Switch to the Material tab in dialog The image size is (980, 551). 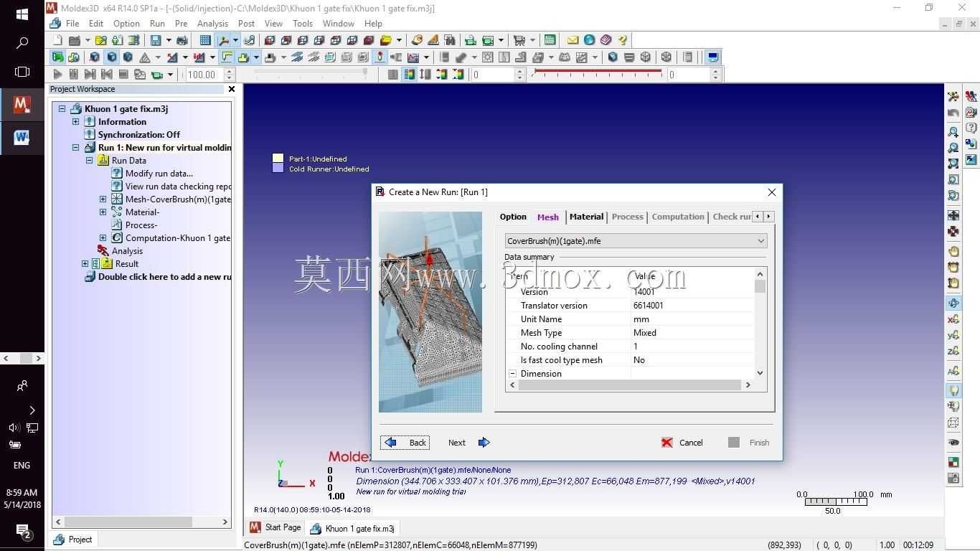586,217
